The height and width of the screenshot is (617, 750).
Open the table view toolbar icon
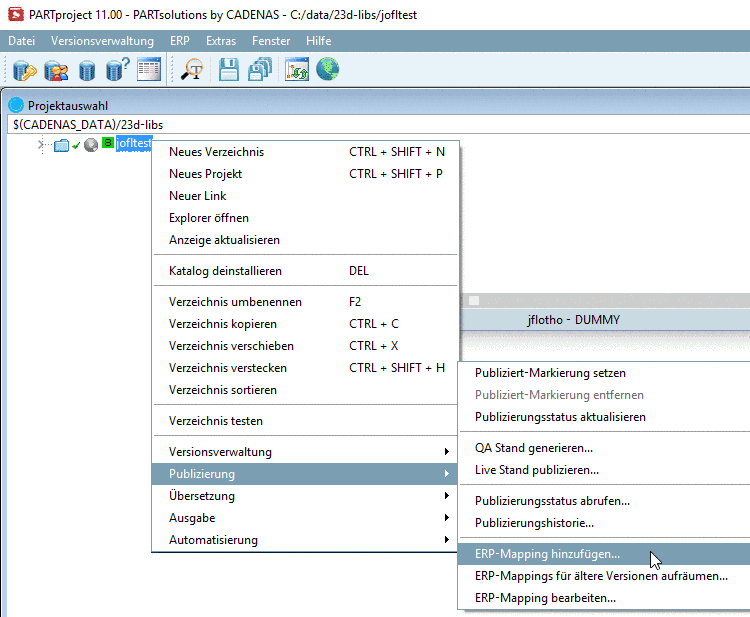[149, 69]
